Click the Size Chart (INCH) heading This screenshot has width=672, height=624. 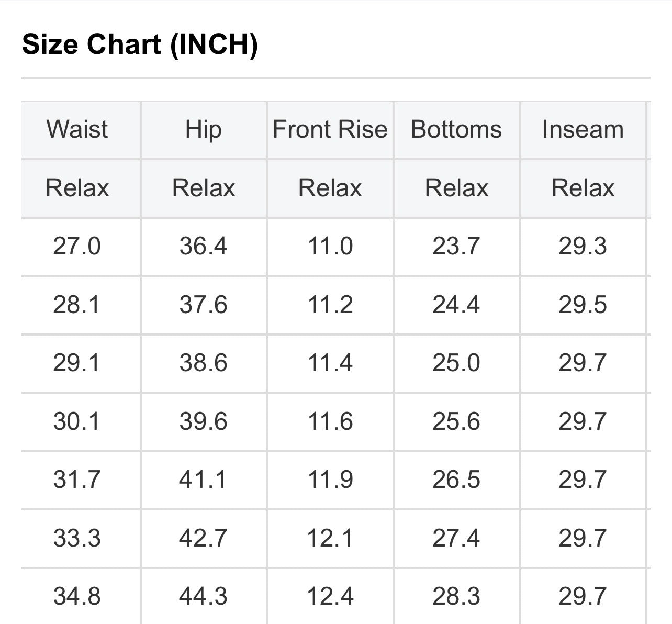point(140,44)
